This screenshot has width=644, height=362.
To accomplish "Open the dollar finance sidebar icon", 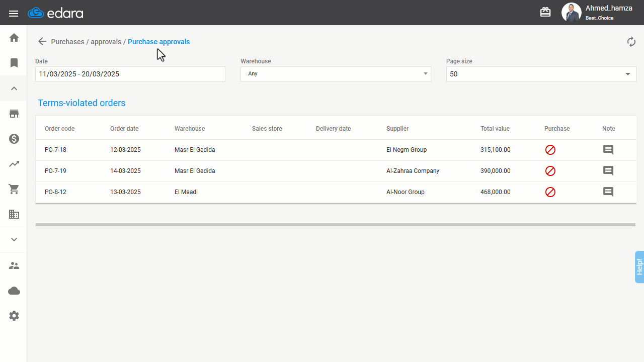I will pos(14,139).
